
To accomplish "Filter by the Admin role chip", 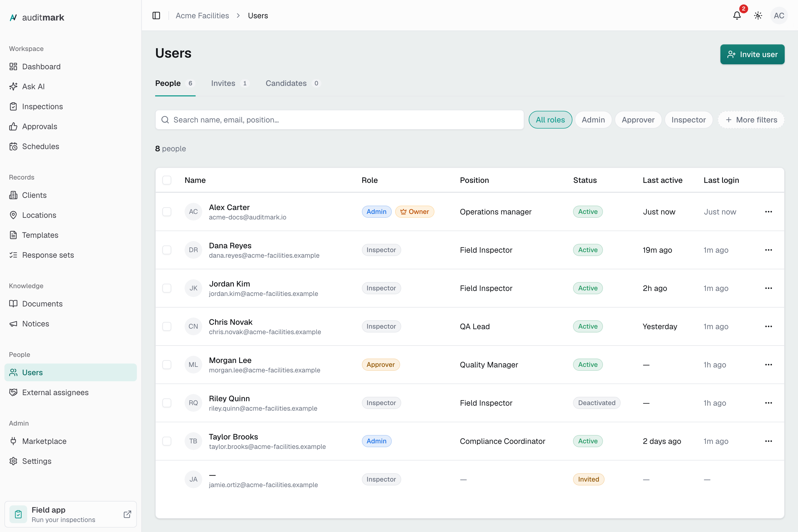I will click(593, 120).
